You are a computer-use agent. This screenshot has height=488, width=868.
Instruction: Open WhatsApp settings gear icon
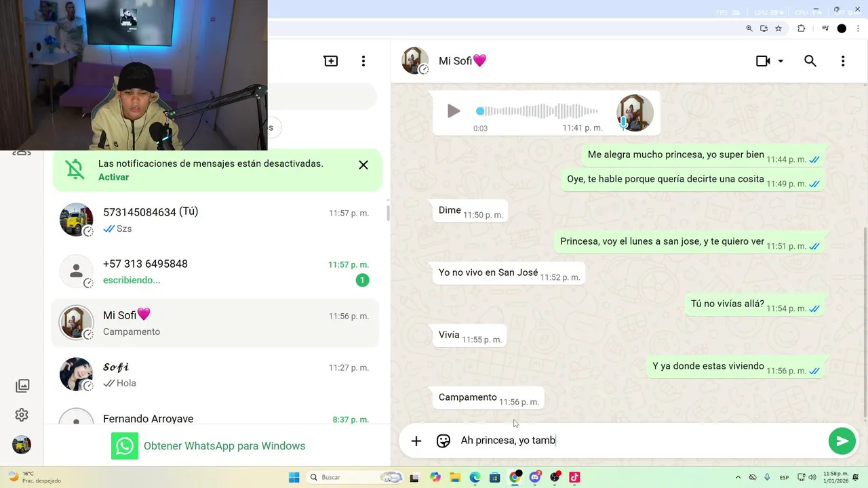pos(22,415)
